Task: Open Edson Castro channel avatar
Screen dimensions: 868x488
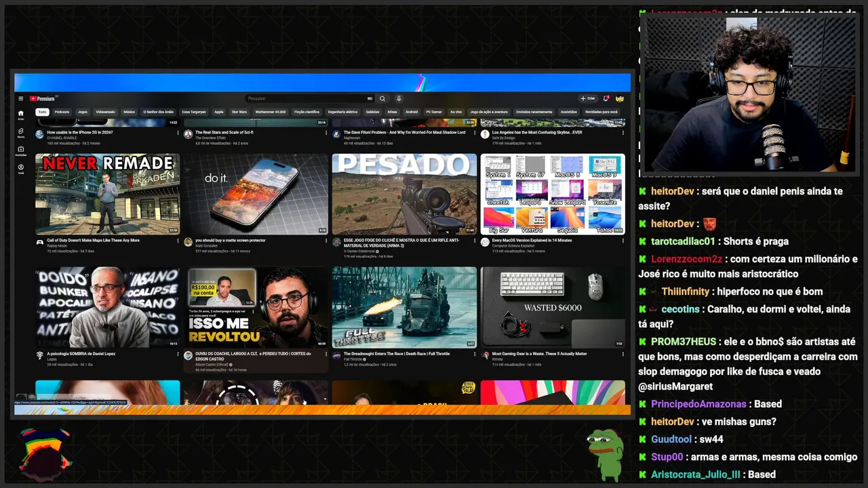Action: (x=188, y=355)
